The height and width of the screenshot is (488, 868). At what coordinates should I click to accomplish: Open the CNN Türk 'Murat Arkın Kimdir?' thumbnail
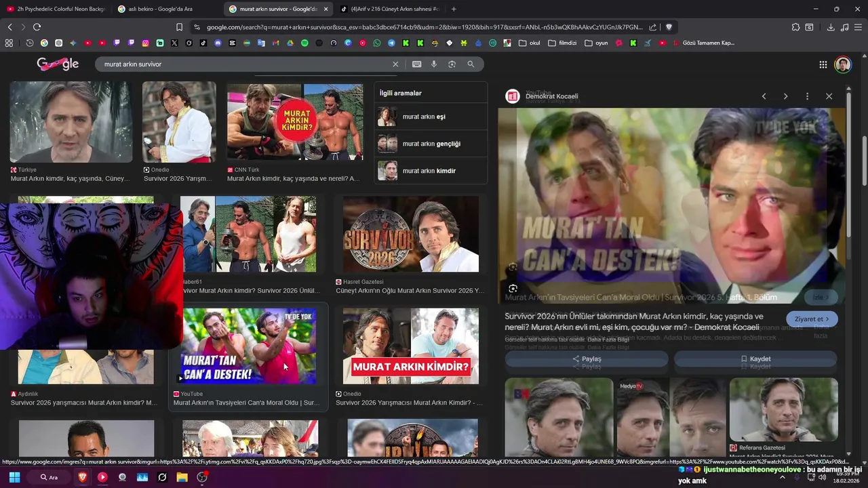coord(294,122)
